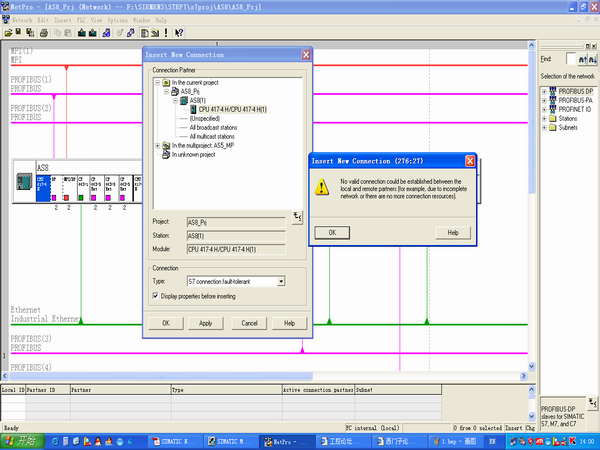Expand PROFINET IO in catalog tree
The height and width of the screenshot is (450, 600).
point(544,109)
